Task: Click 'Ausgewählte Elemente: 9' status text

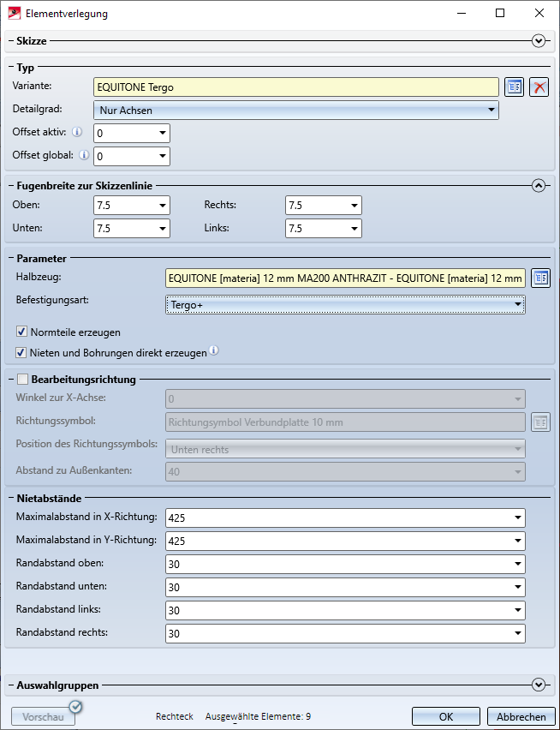Action: (x=258, y=716)
